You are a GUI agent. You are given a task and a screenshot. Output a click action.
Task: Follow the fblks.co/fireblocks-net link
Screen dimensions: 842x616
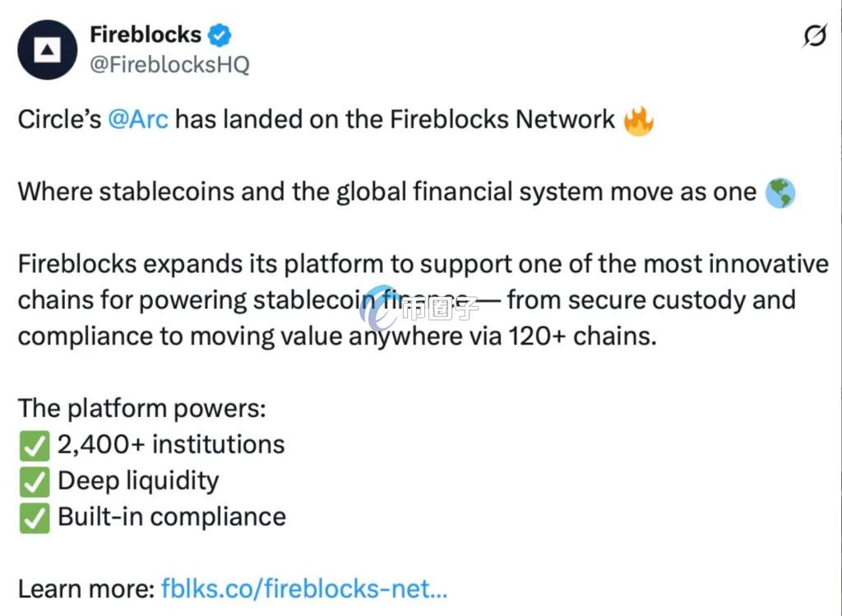(x=304, y=589)
